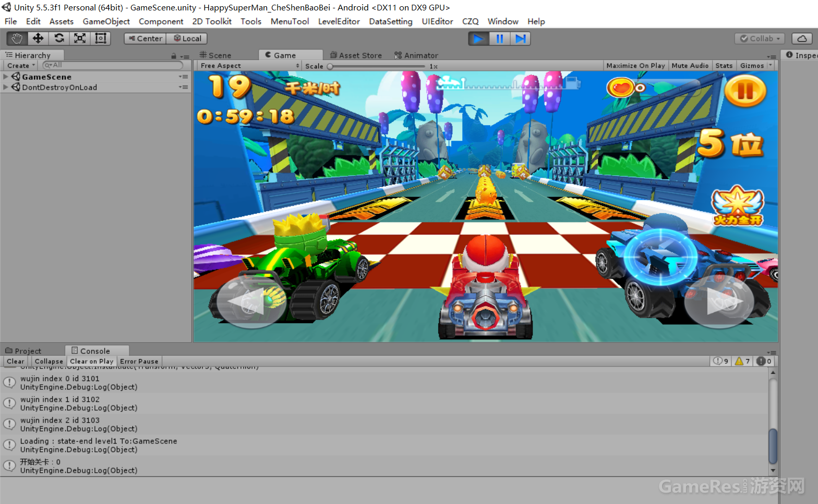Viewport: 818px width, 504px height.
Task: Click the Clear button in Console
Action: pos(15,361)
